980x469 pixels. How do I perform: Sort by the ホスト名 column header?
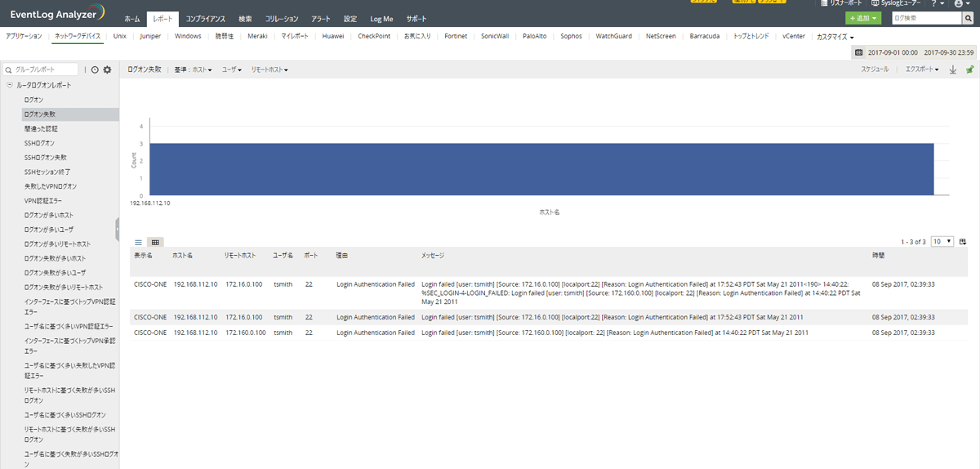[x=183, y=256]
